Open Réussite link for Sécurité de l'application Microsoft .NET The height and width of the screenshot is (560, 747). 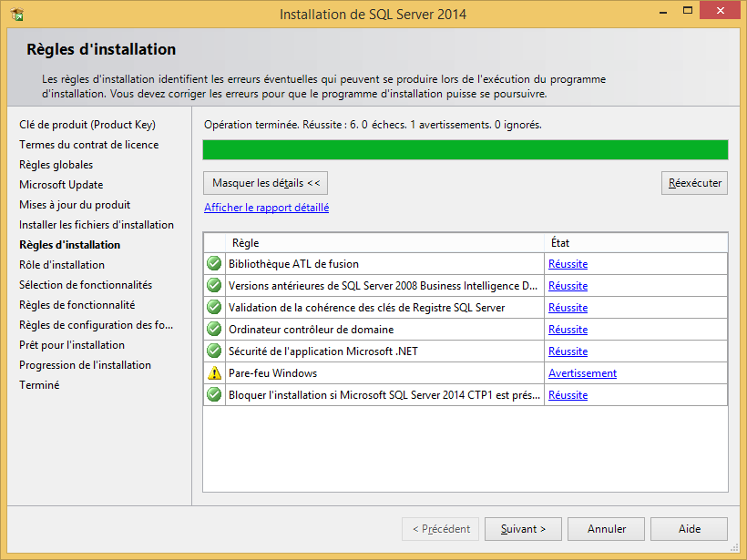click(568, 351)
